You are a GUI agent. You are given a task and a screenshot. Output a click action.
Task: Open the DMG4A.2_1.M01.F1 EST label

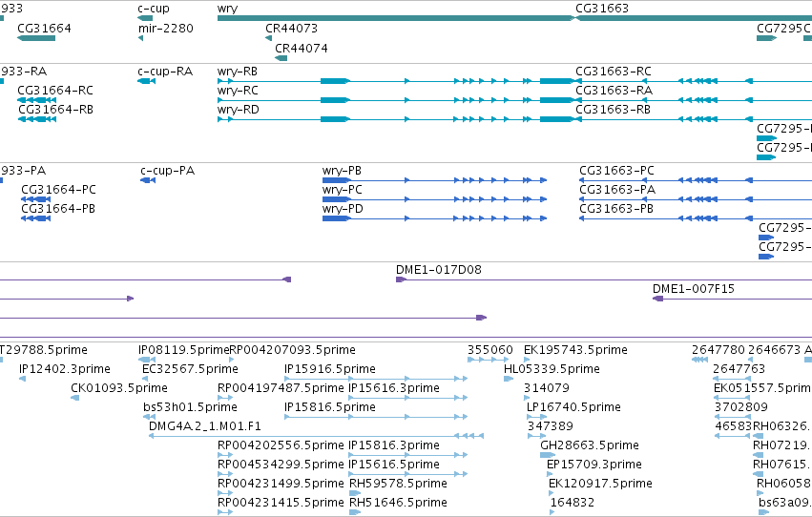(205, 426)
